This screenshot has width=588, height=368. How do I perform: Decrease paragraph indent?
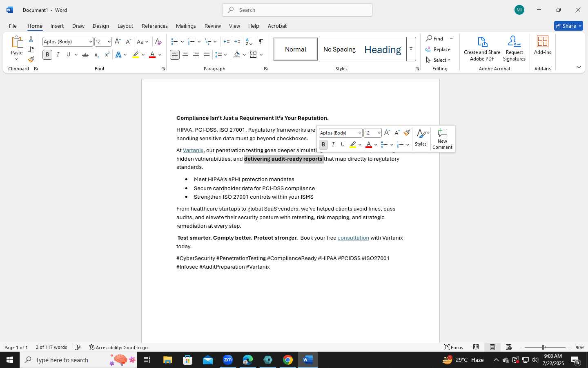pyautogui.click(x=227, y=42)
